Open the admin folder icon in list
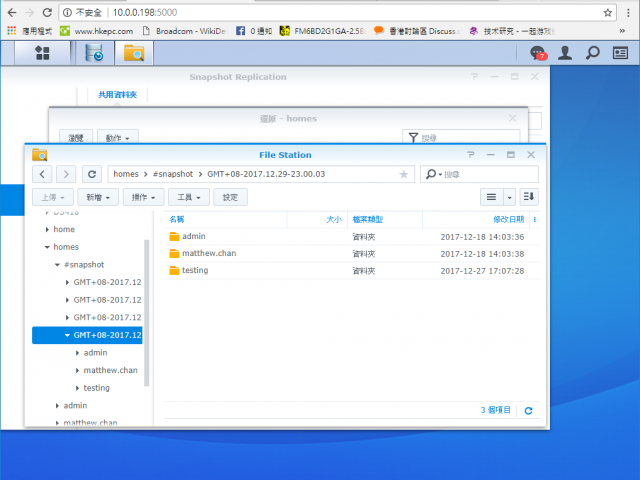The image size is (640, 480). (174, 236)
